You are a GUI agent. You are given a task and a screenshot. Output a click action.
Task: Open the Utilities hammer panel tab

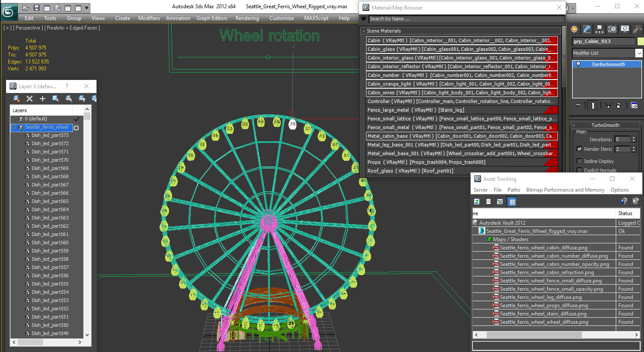[637, 29]
